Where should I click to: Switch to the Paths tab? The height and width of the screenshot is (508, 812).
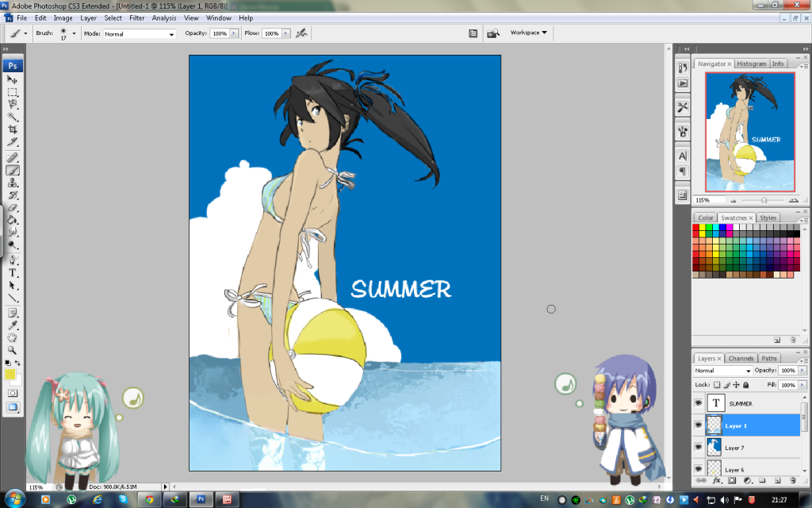(x=769, y=358)
